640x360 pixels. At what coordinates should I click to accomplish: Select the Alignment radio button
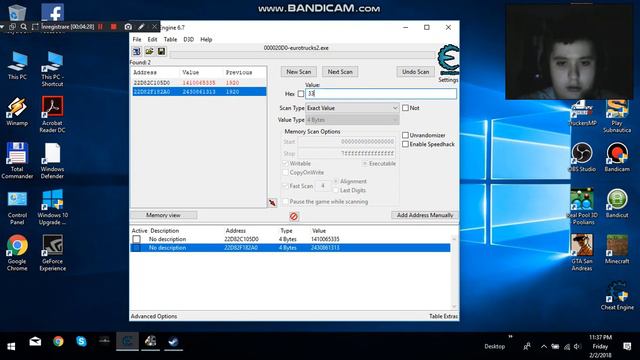[336, 181]
